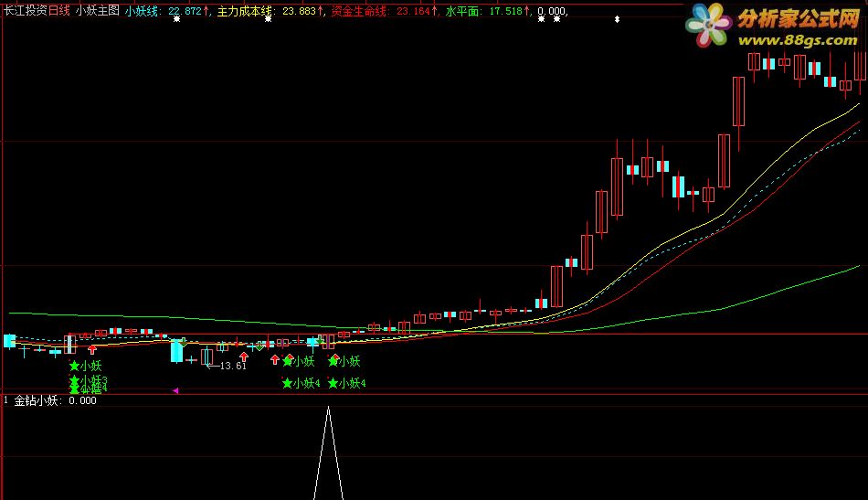This screenshot has width=868, height=500.
Task: Click the 日线 period label
Action: (x=59, y=10)
